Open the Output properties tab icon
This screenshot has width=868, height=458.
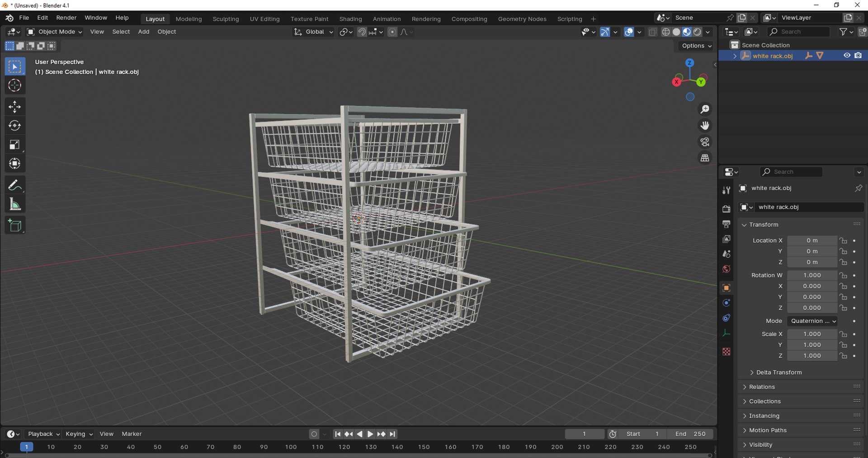coord(726,224)
